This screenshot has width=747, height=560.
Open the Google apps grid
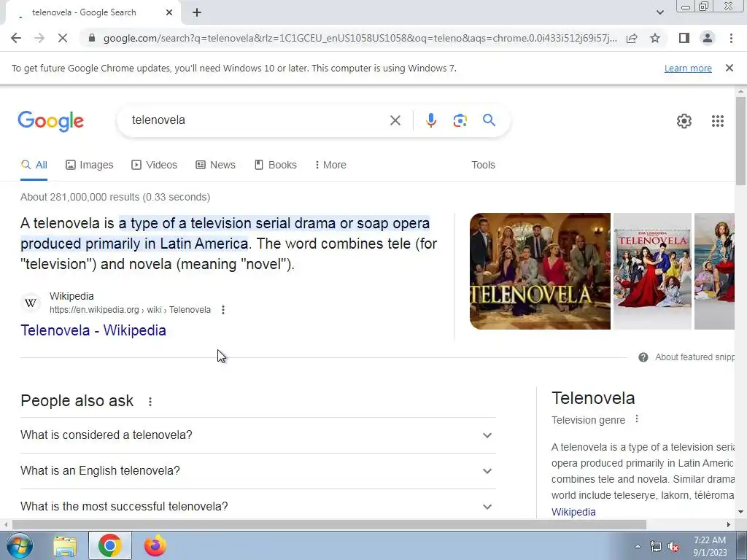click(718, 121)
